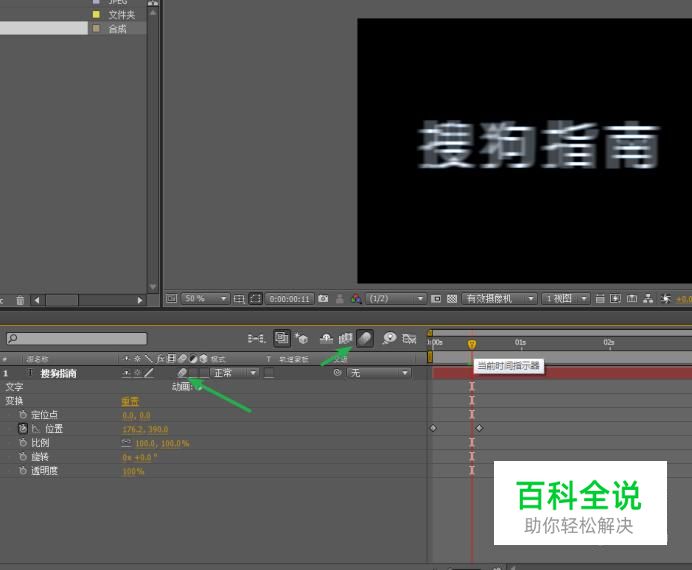This screenshot has height=570, width=692.
Task: Toggle the stopwatch for 位置
Action: (x=23, y=428)
